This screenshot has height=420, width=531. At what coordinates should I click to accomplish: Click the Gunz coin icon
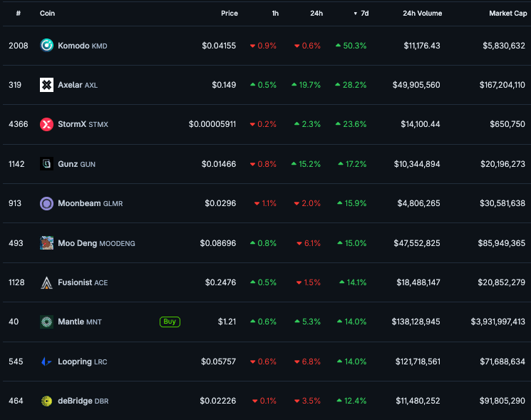coord(46,164)
